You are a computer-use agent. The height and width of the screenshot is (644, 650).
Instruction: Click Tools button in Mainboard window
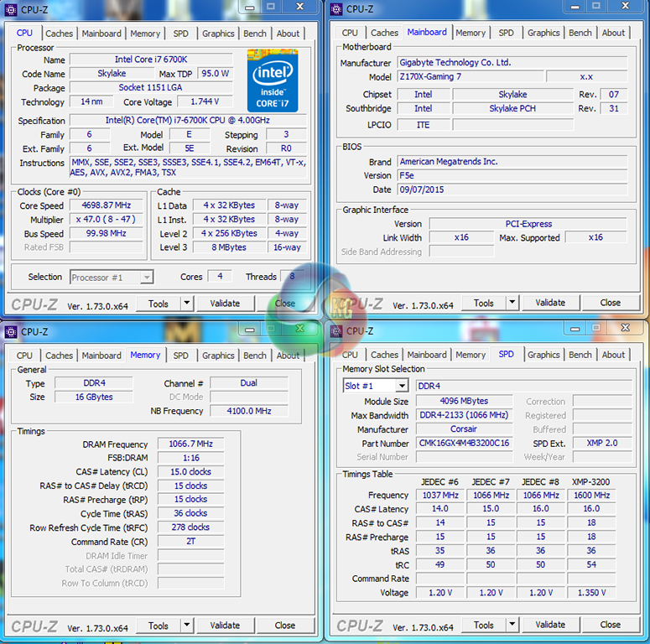484,303
